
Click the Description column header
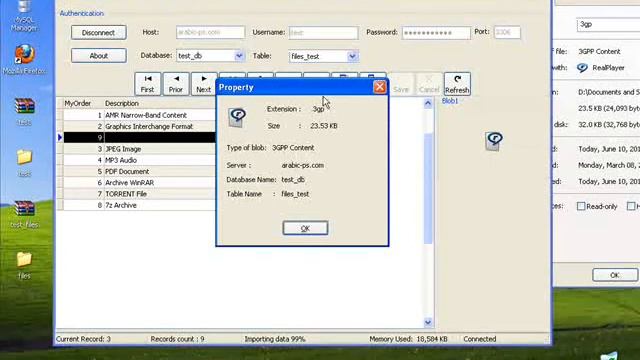[122, 103]
